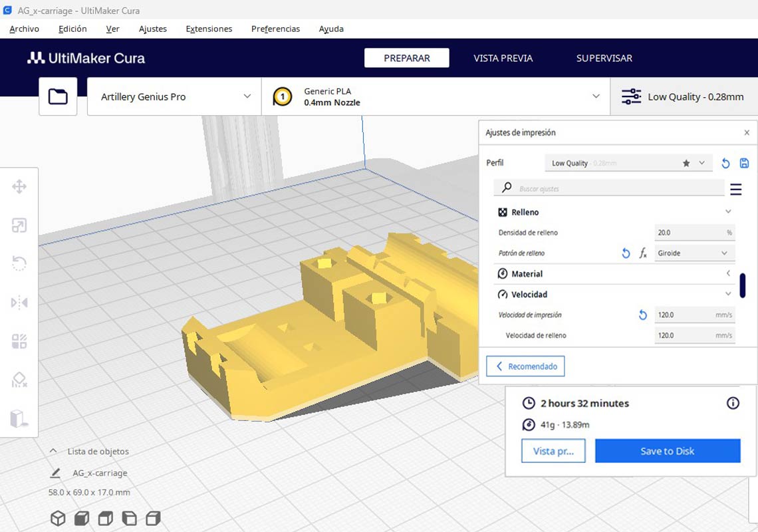Open the Extensiones menu
This screenshot has height=532, width=758.
[x=209, y=29]
